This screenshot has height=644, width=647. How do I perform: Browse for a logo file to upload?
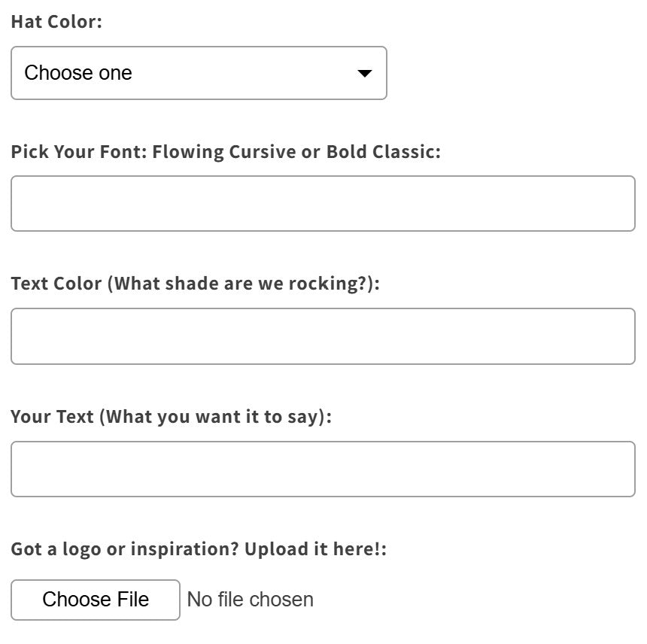pyautogui.click(x=96, y=600)
